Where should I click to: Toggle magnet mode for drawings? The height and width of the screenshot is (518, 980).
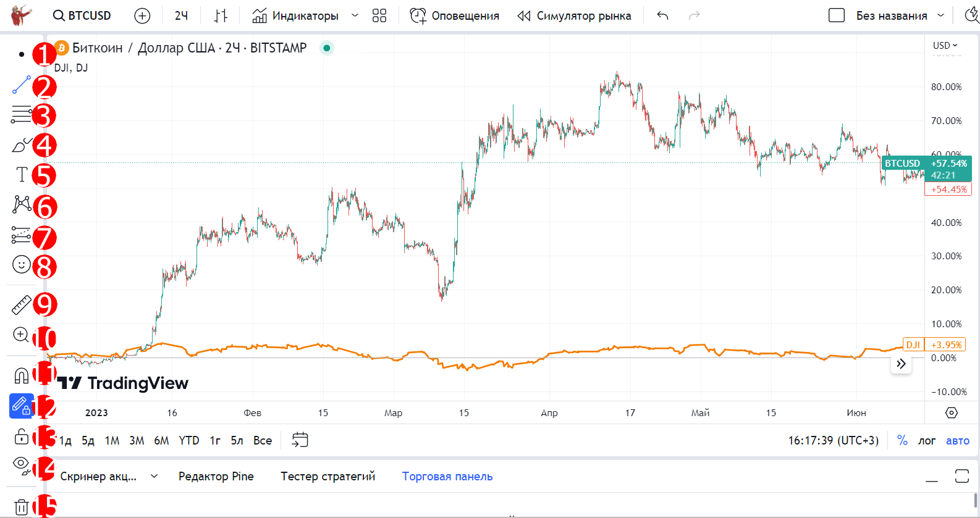click(22, 375)
